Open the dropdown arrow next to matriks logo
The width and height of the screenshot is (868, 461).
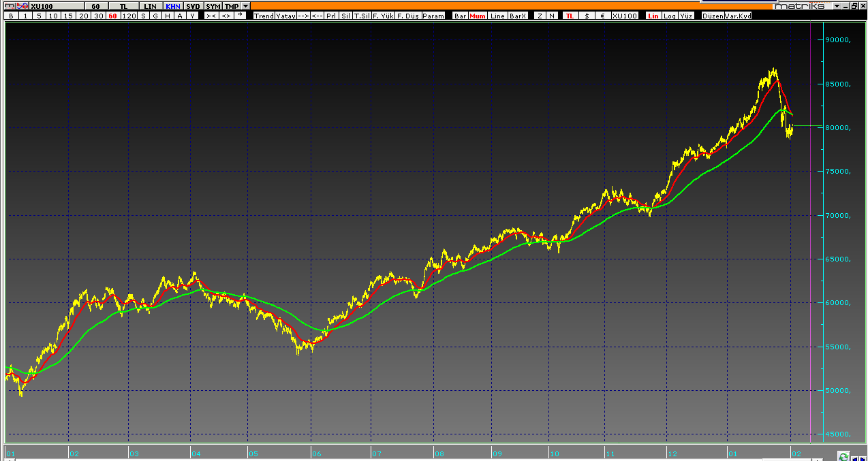tap(837, 6)
